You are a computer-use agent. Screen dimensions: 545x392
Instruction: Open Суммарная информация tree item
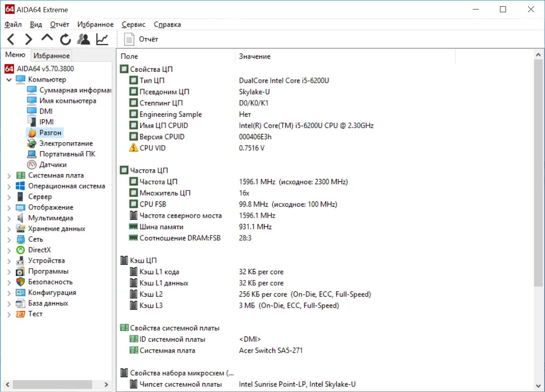(69, 90)
